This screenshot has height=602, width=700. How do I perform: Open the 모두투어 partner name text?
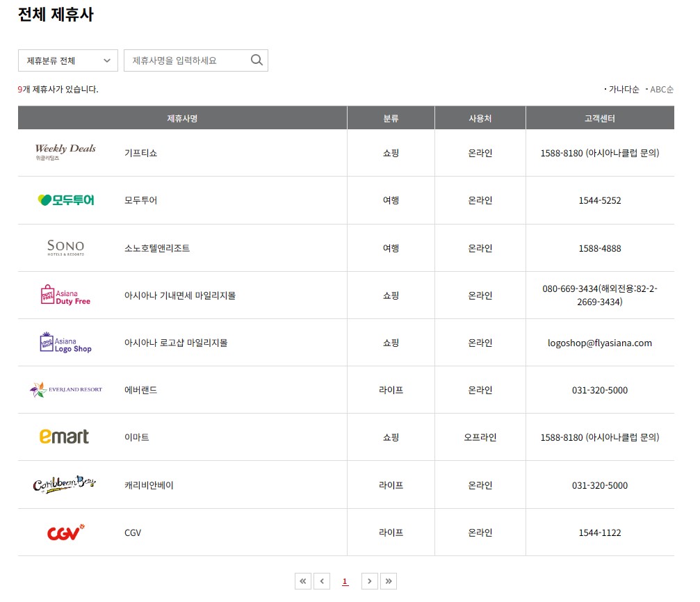click(140, 200)
